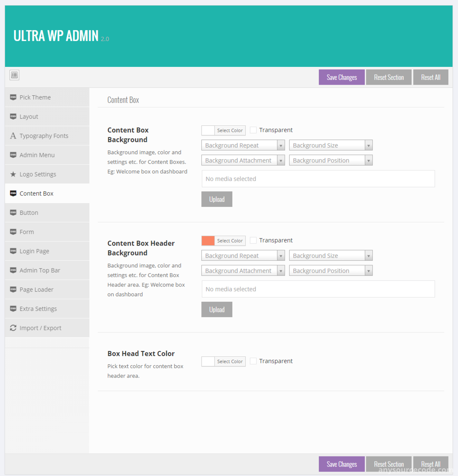The height and width of the screenshot is (476, 458).
Task: Enable Transparent for Content Box Background
Action: 253,130
